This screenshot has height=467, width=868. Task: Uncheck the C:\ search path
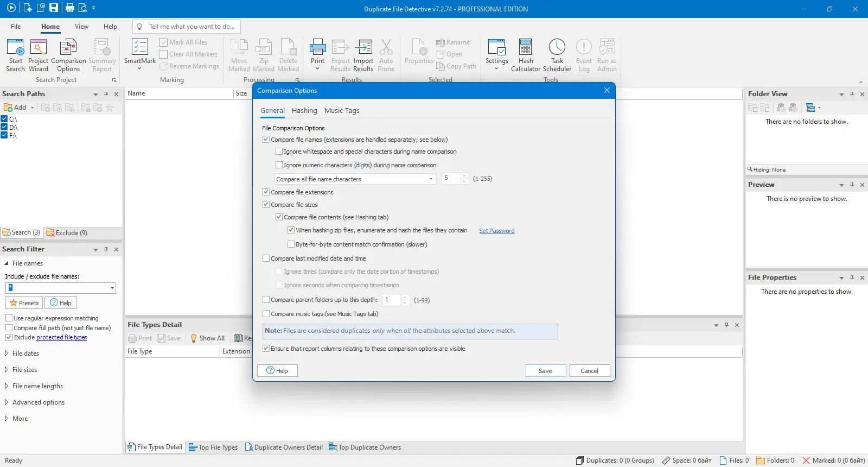click(x=4, y=119)
